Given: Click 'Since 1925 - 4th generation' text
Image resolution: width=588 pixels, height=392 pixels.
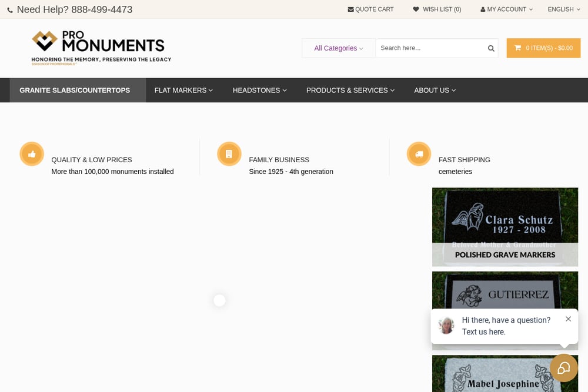Looking at the screenshot, I should tap(291, 172).
